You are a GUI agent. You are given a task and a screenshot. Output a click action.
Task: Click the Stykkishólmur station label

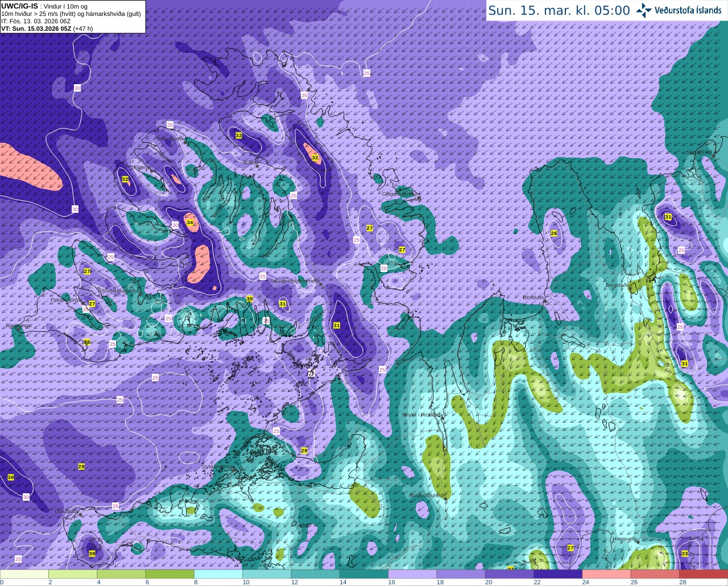tap(218, 467)
